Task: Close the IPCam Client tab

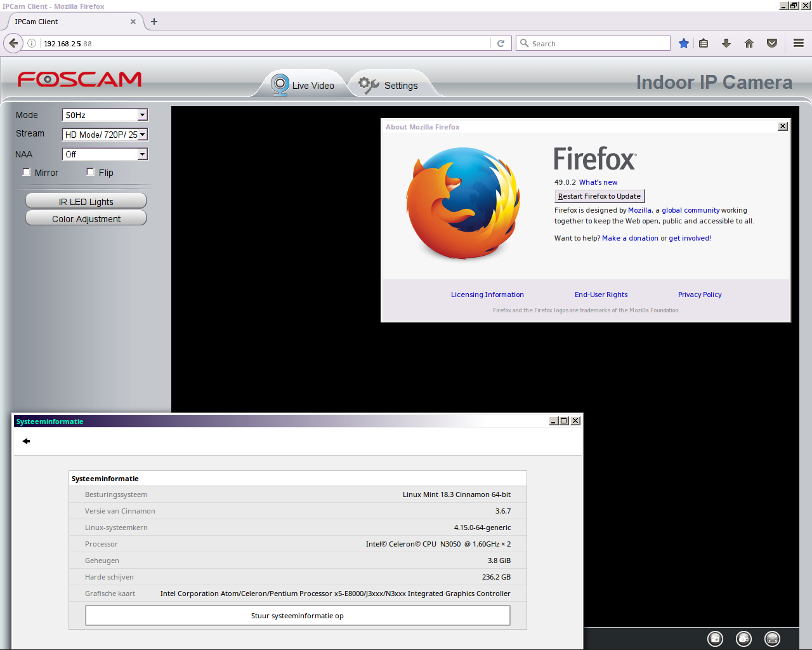Action: (x=133, y=22)
